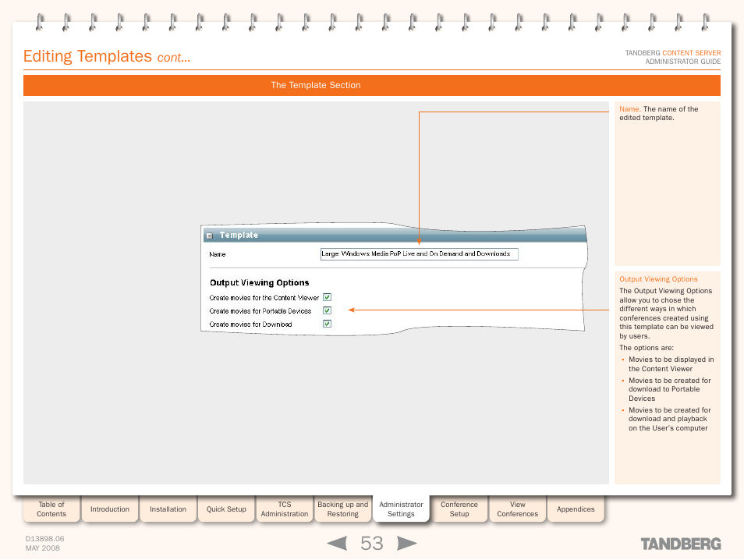Click Output Viewing Options sidebar heading

(x=658, y=279)
